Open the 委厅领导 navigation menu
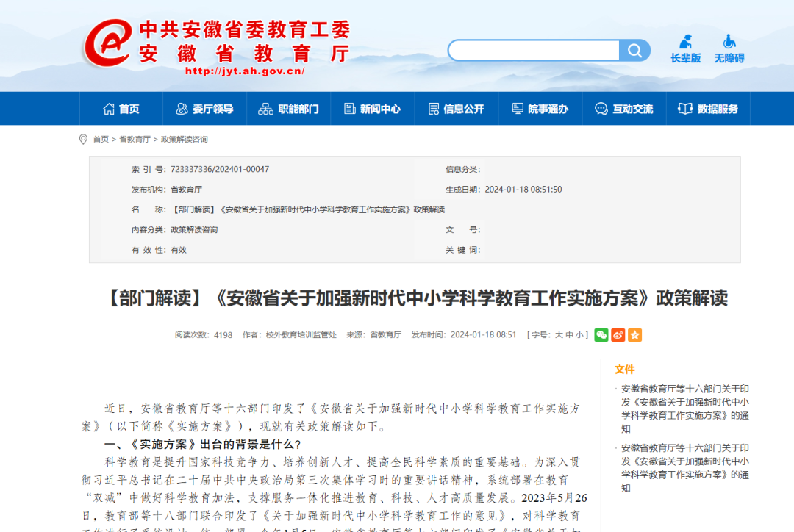 [205, 108]
